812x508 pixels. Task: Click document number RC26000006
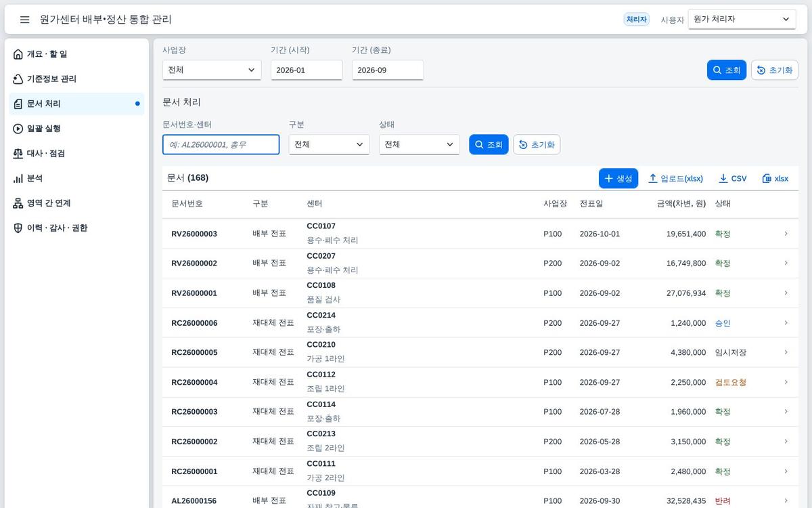(194, 323)
